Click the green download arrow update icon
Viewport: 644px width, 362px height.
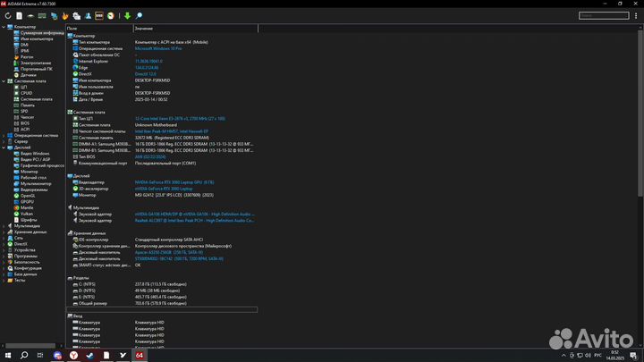pyautogui.click(x=127, y=15)
